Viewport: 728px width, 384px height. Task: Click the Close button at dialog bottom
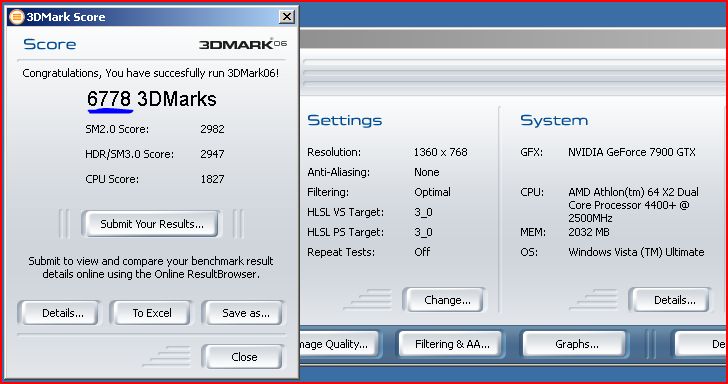[x=243, y=357]
